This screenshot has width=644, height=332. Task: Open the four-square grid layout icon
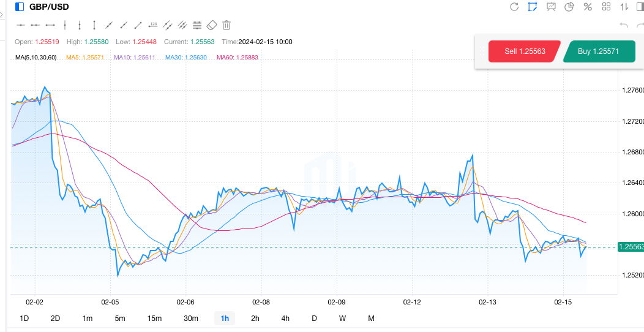click(606, 7)
